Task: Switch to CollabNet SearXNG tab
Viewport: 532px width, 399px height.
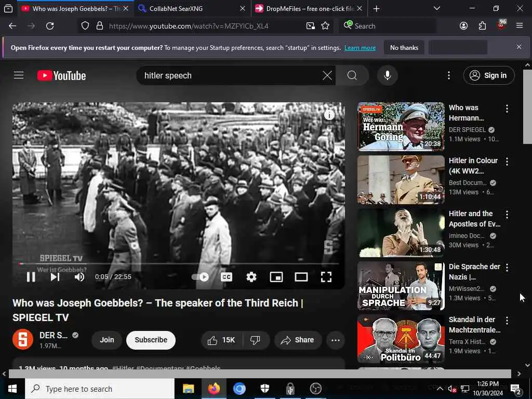Action: (192, 8)
